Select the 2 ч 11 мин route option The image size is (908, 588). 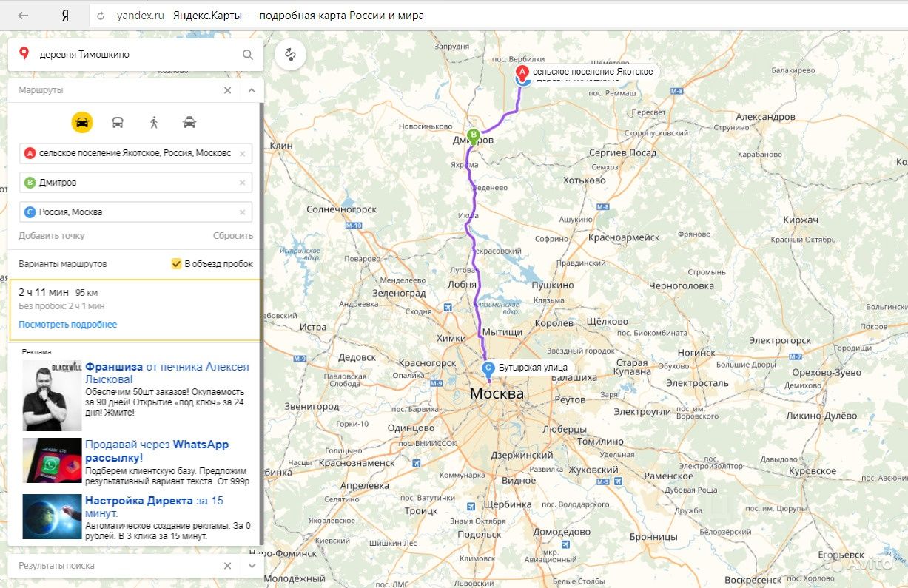tap(135, 309)
